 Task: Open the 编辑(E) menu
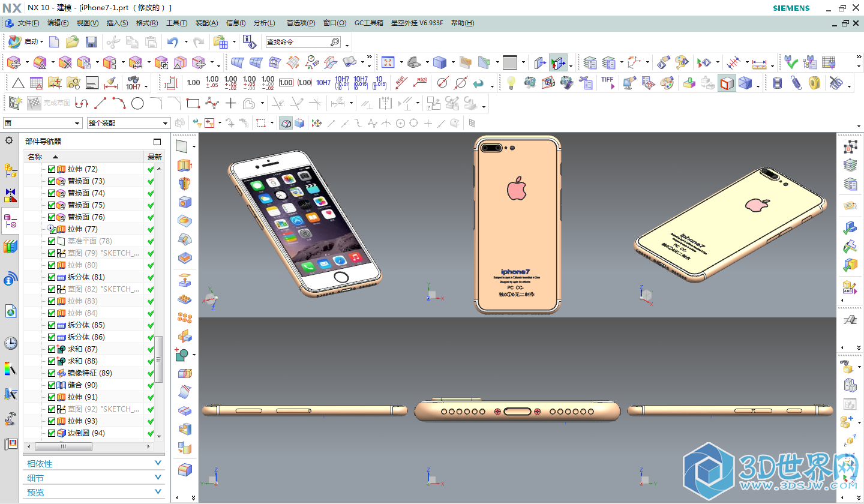tap(58, 23)
